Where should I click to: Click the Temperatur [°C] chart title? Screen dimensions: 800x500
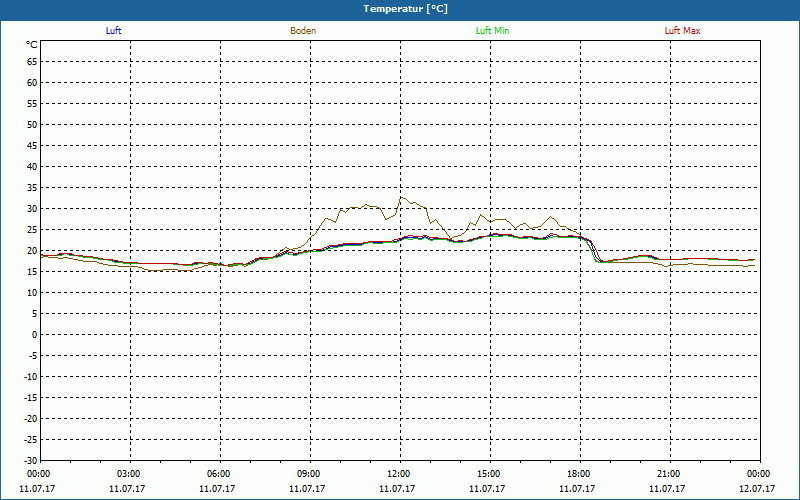pos(406,9)
